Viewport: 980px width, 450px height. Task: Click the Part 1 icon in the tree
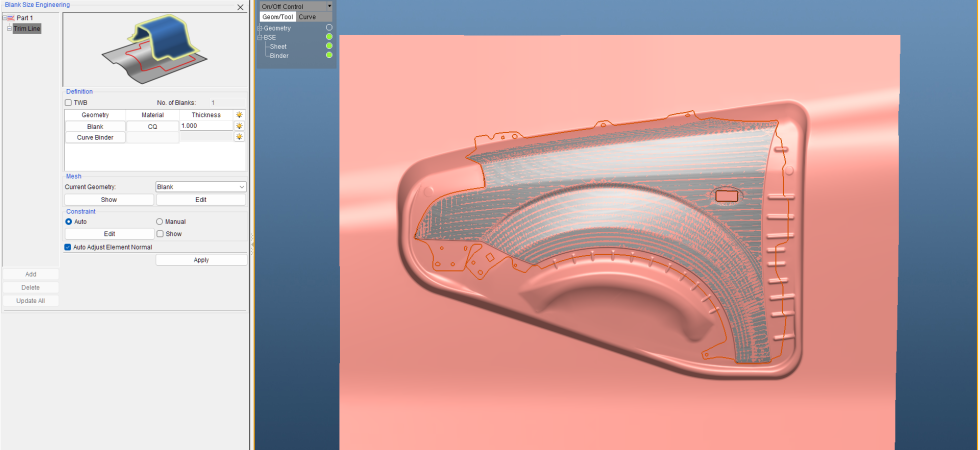point(10,18)
